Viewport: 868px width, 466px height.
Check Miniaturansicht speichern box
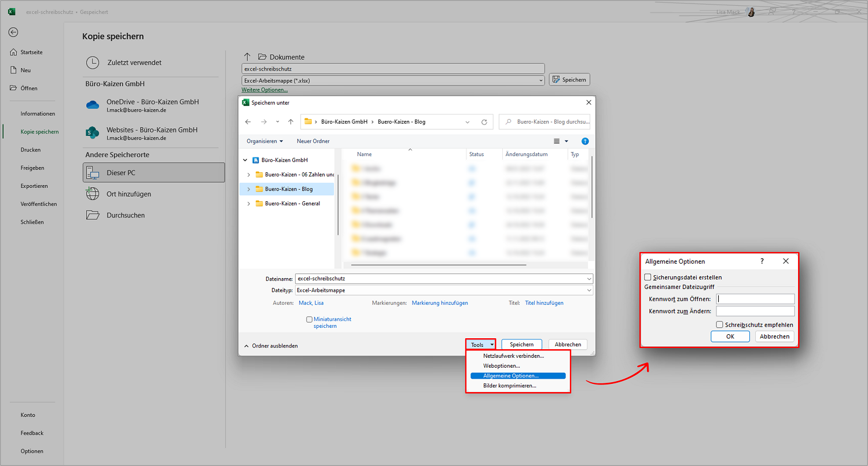click(x=310, y=319)
